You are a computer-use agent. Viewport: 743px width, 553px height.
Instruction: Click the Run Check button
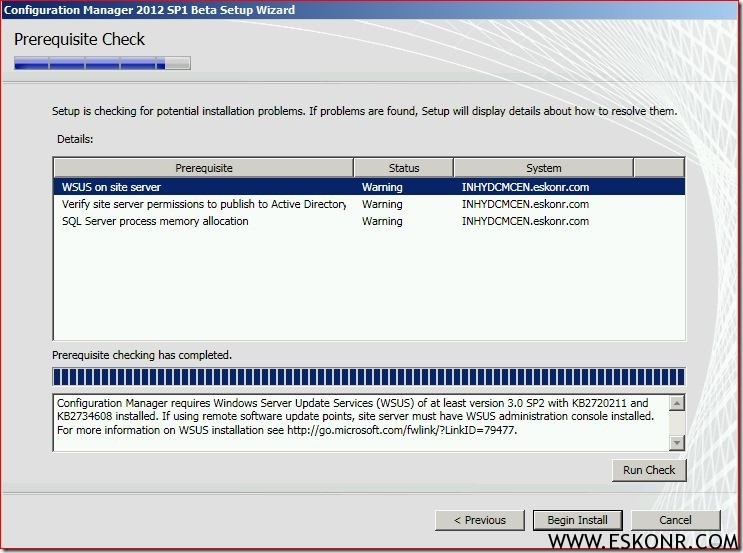pyautogui.click(x=649, y=470)
